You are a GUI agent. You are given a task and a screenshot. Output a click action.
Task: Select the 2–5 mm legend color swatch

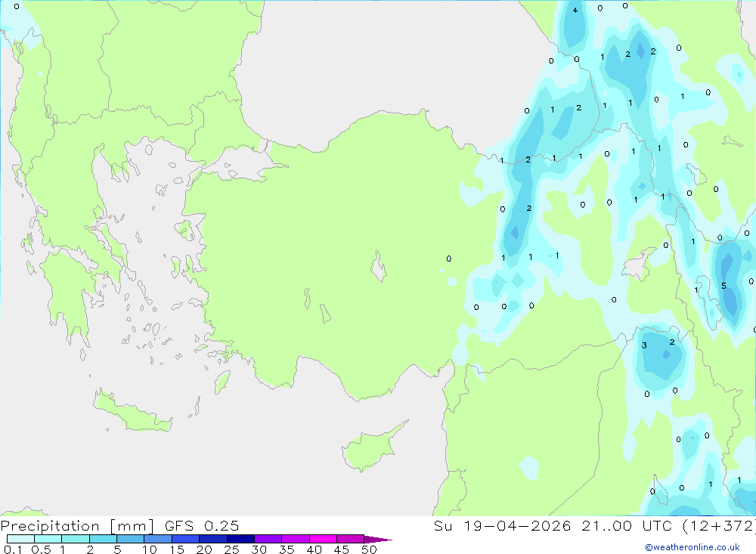[103, 539]
